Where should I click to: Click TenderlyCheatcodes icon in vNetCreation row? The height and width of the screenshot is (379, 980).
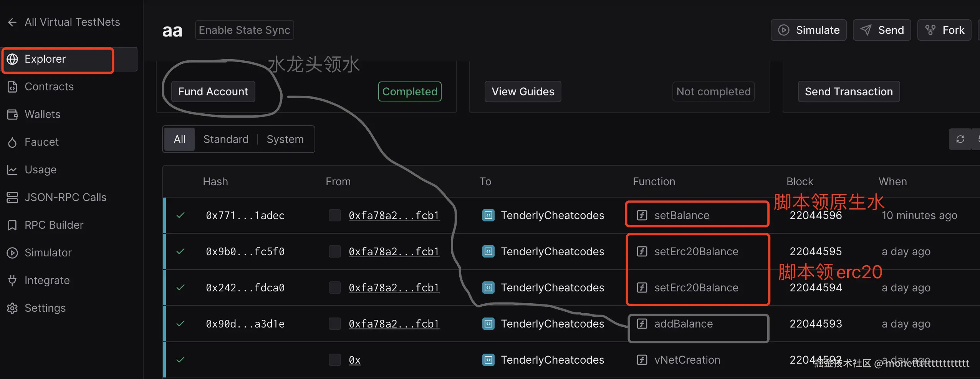click(x=488, y=360)
